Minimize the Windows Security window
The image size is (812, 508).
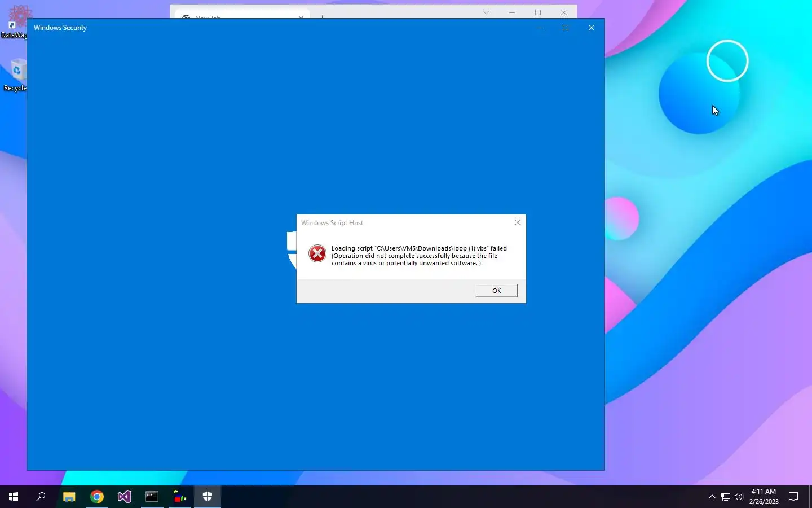tap(540, 28)
